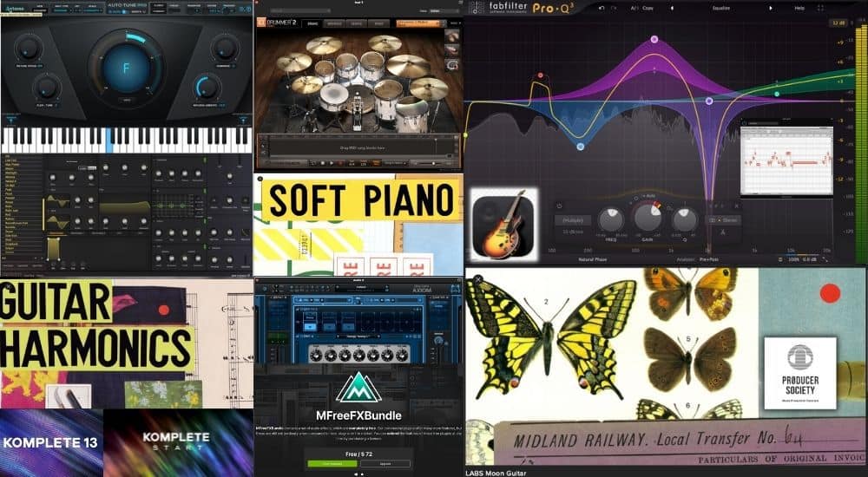Open the Input Type dropdown in Auto-Tune
Screen dimensions: 868x477
pyautogui.click(x=61, y=10)
